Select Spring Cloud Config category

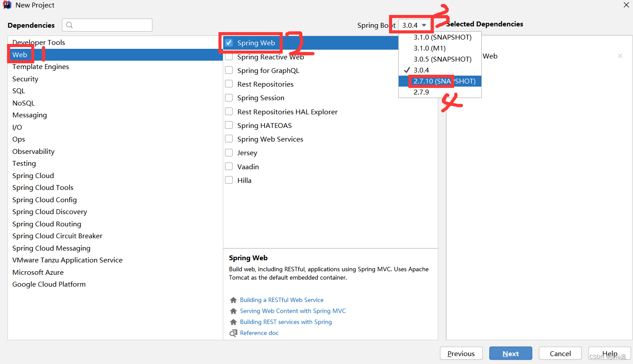115,200
